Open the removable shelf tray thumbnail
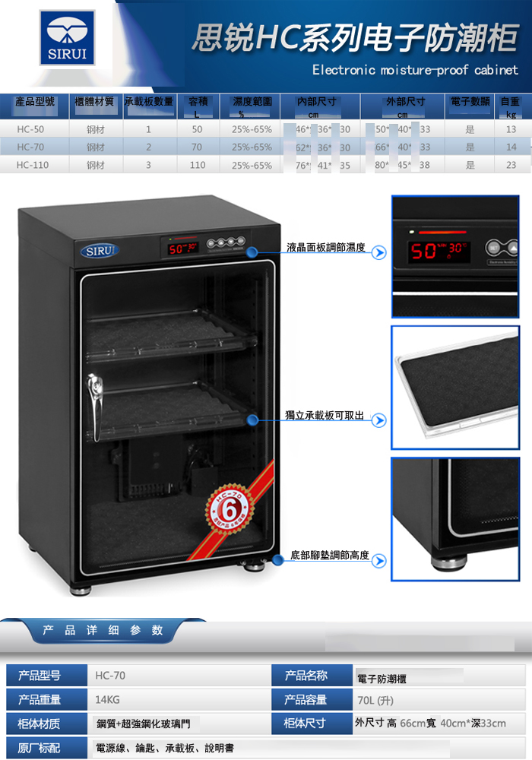 pyautogui.click(x=455, y=388)
